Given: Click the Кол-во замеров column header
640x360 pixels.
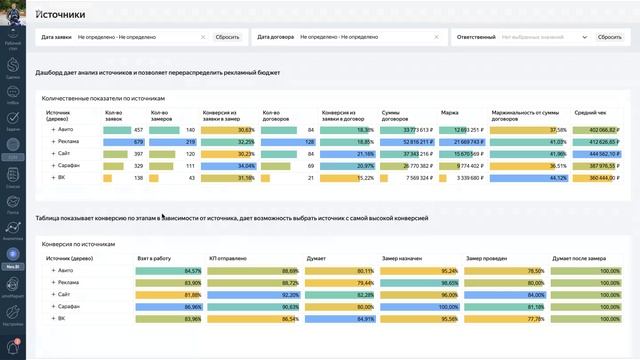Looking at the screenshot, I should [161, 116].
